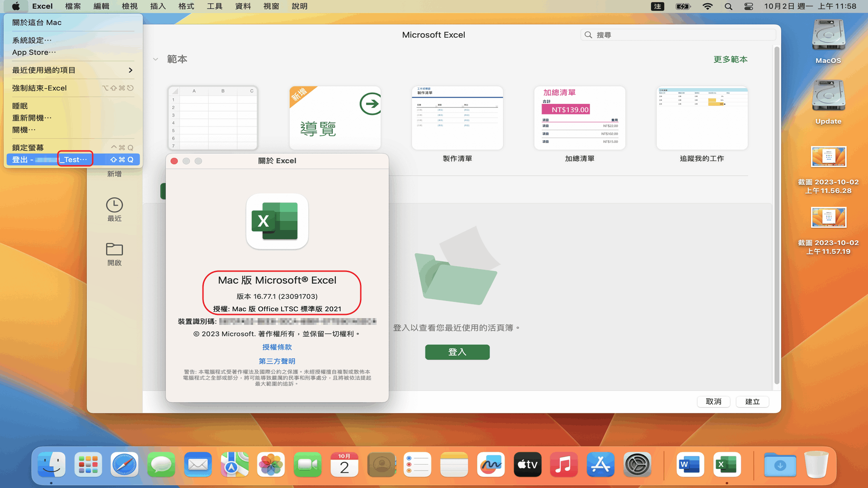Click the green 登入 button
Image resolution: width=868 pixels, height=488 pixels.
coord(457,352)
